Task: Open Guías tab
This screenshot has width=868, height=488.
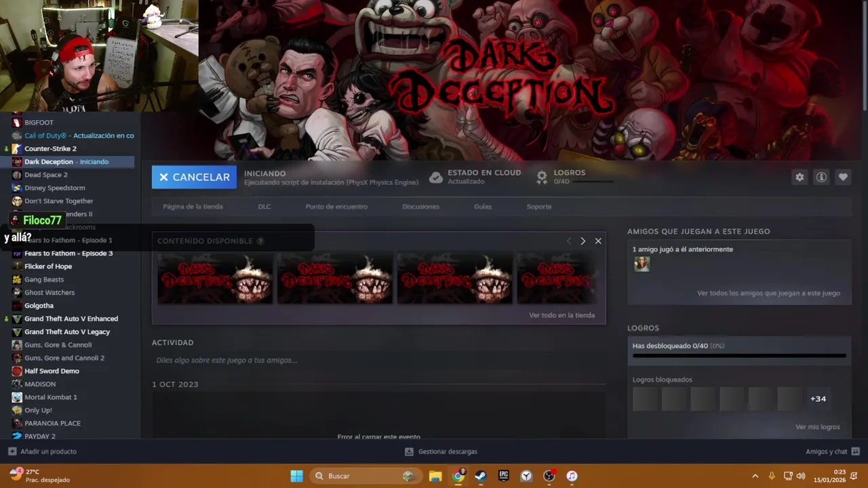Action: (x=483, y=207)
